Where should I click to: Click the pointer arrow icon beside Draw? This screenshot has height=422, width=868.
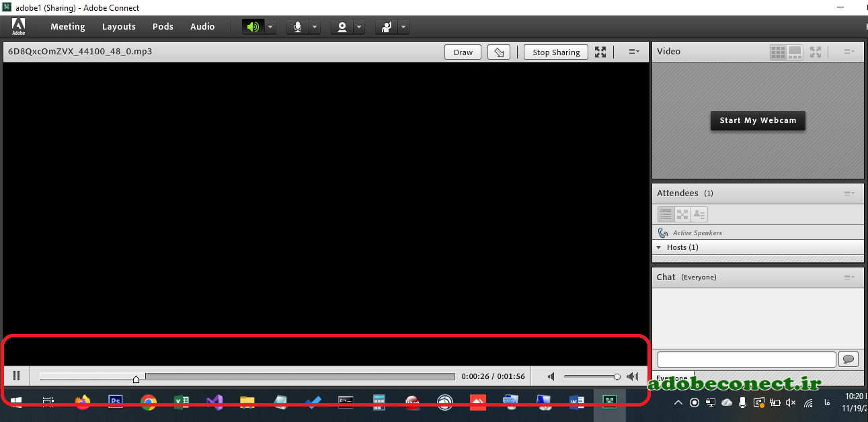[x=498, y=52]
